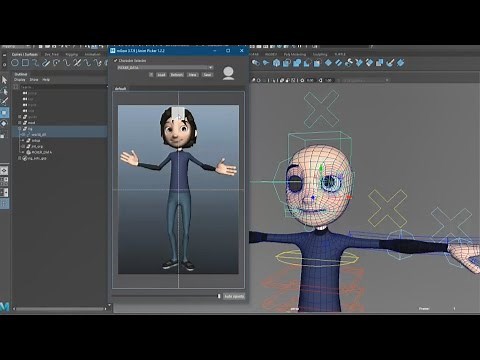
Task: Click the Maya logo in bottom-left corner
Action: pos(5,307)
